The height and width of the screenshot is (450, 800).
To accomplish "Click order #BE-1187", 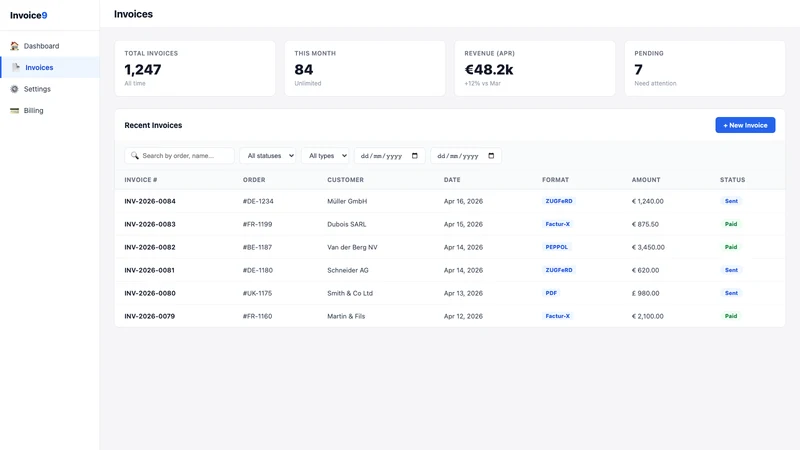I will click(258, 247).
